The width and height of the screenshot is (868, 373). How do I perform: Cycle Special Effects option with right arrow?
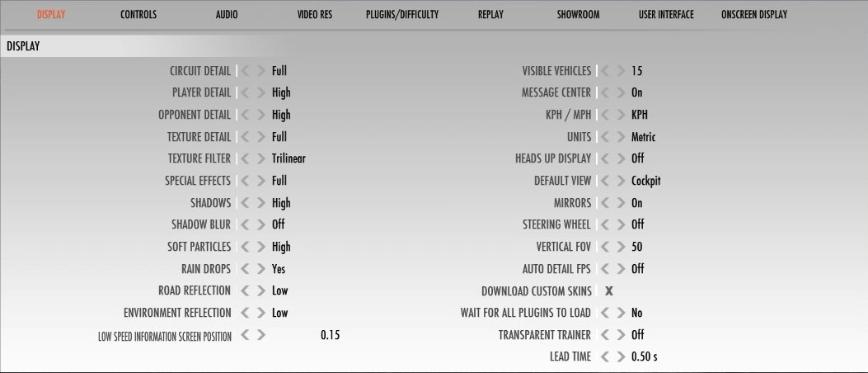click(x=261, y=181)
